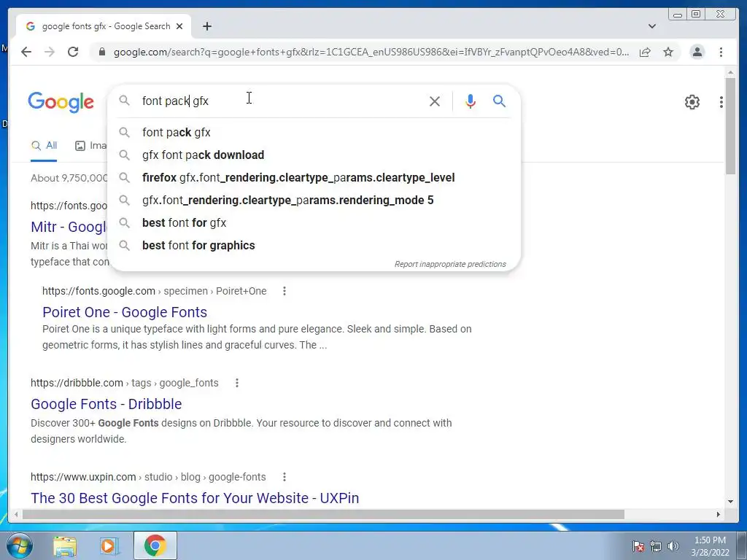Expand the tab search chevron

(x=651, y=27)
